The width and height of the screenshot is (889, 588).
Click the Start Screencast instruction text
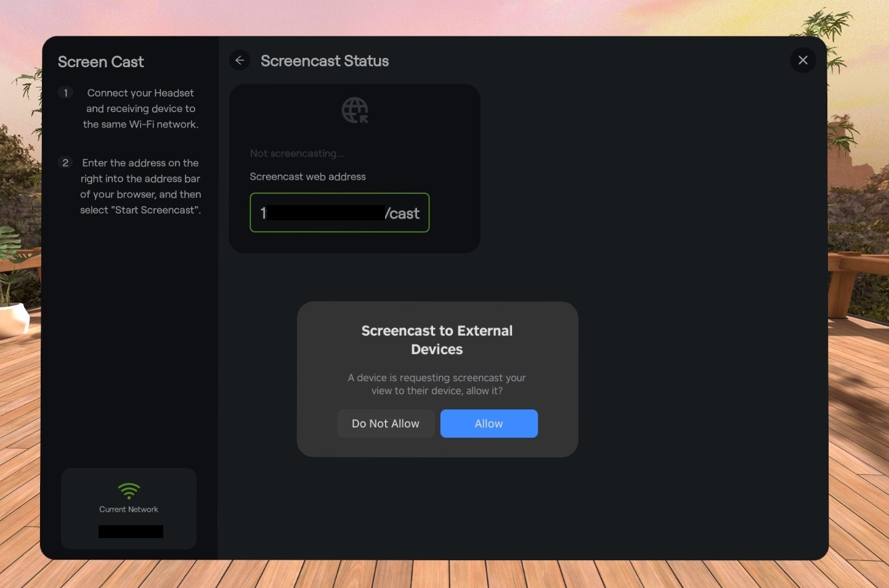click(140, 209)
